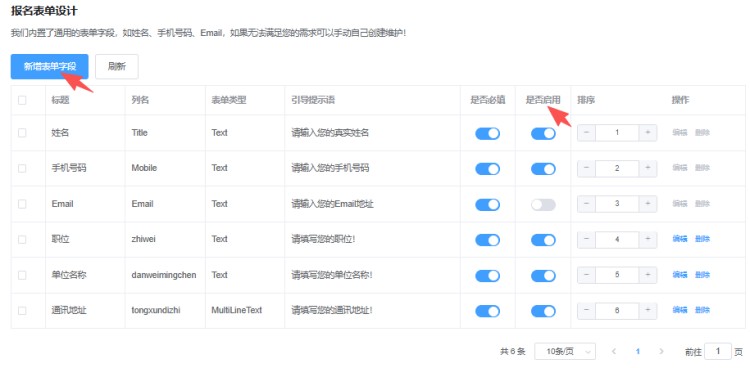Screen dimensions: 750x368
Task: Enable the 是否启用 switch for Email
Action: click(543, 205)
